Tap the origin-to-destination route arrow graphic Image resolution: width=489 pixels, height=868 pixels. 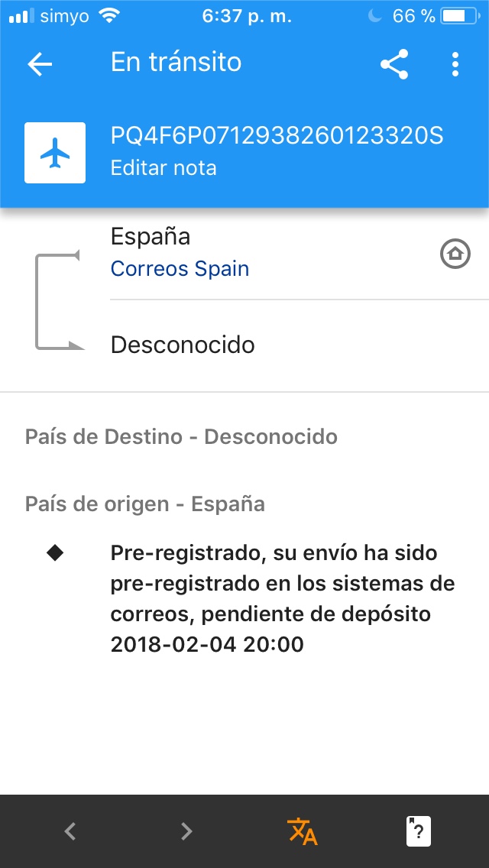coord(57,300)
